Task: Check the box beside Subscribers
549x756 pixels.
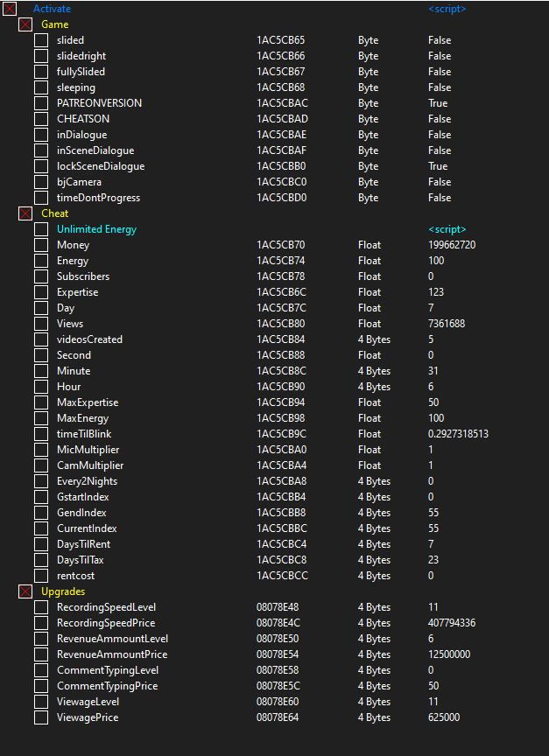Action: (41, 276)
